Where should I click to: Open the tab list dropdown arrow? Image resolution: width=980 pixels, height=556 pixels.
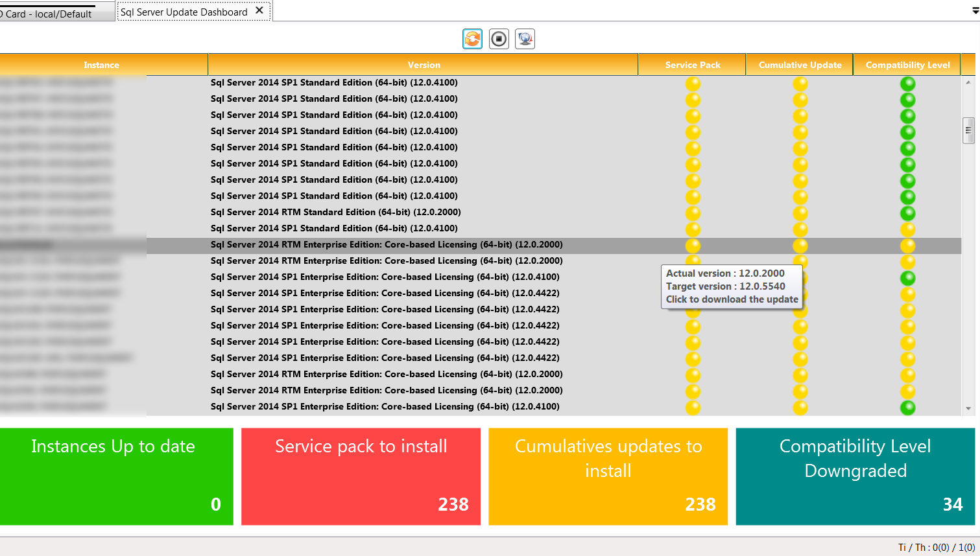coord(975,11)
